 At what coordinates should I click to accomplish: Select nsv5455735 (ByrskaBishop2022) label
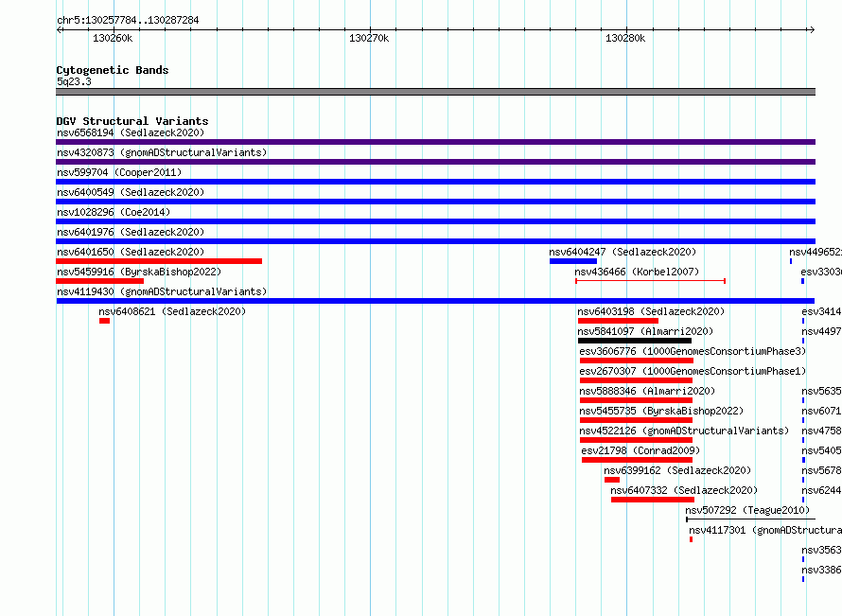[x=661, y=411]
